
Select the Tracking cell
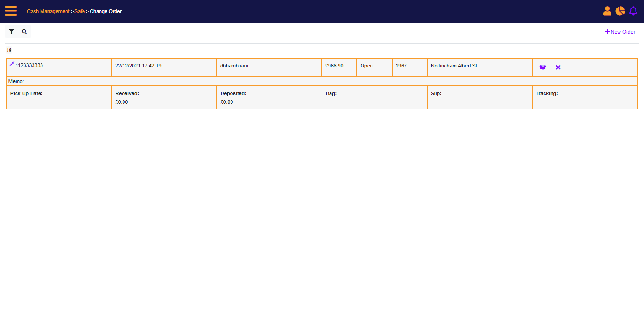585,98
